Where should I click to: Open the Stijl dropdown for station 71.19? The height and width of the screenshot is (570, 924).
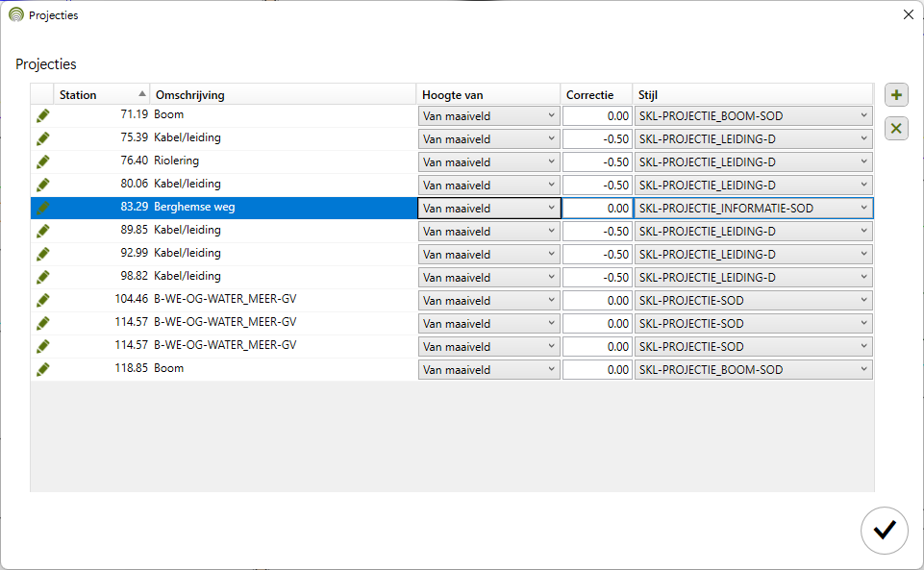click(753, 116)
